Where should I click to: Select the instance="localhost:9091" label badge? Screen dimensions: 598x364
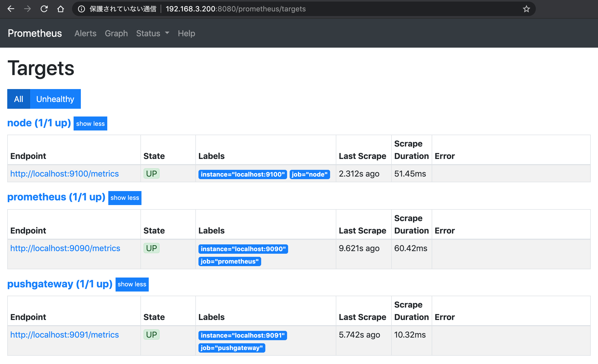243,335
